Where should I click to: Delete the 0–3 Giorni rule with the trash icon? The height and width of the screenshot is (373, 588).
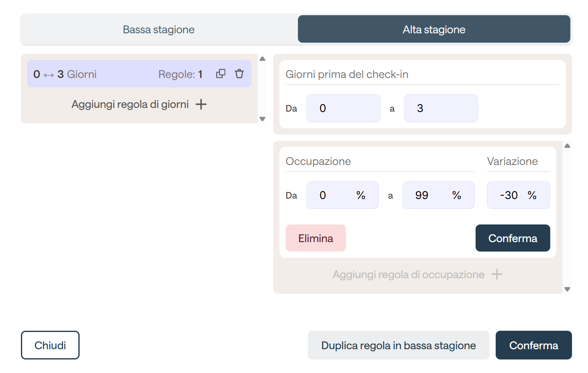[239, 73]
